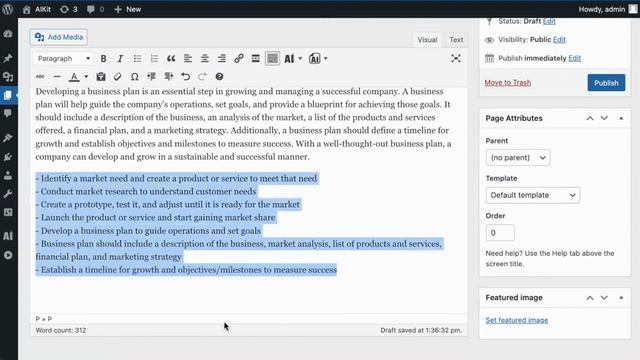Toggle italic formatting
This screenshot has height=360, width=640.
(120, 59)
